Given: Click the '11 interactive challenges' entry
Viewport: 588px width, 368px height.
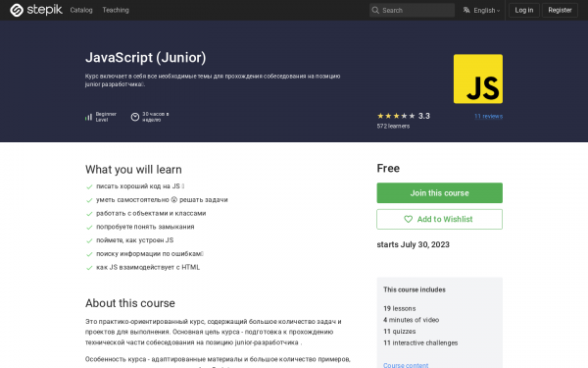Looking at the screenshot, I should tap(420, 342).
